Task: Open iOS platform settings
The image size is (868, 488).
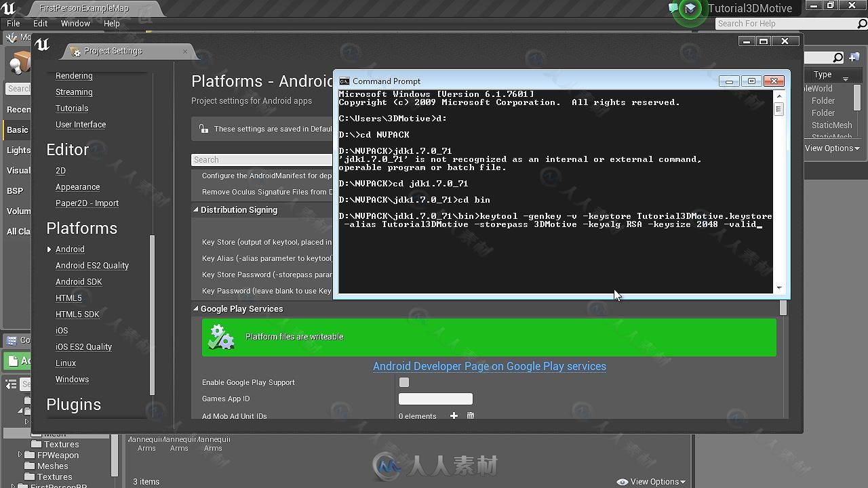Action: pos(62,331)
